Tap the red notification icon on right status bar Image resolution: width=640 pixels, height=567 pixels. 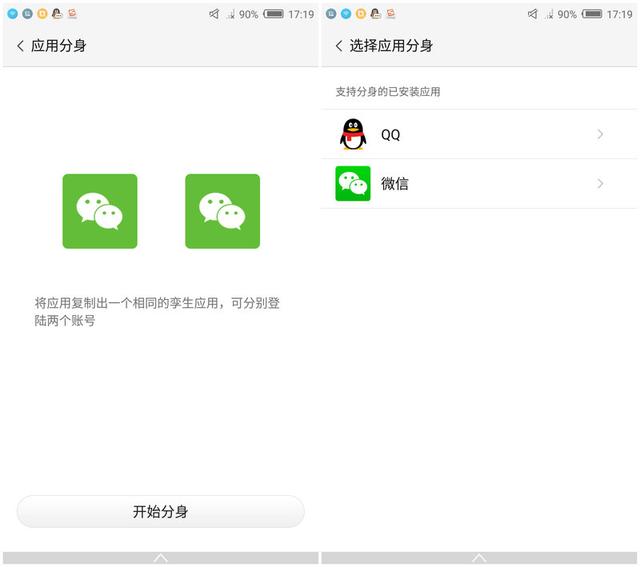[x=391, y=13]
